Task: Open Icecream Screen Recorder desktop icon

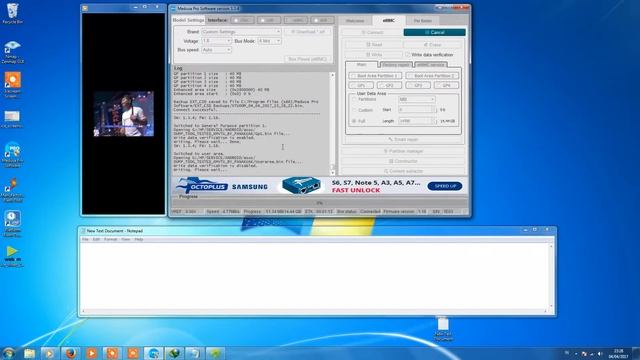Action: 12,85
